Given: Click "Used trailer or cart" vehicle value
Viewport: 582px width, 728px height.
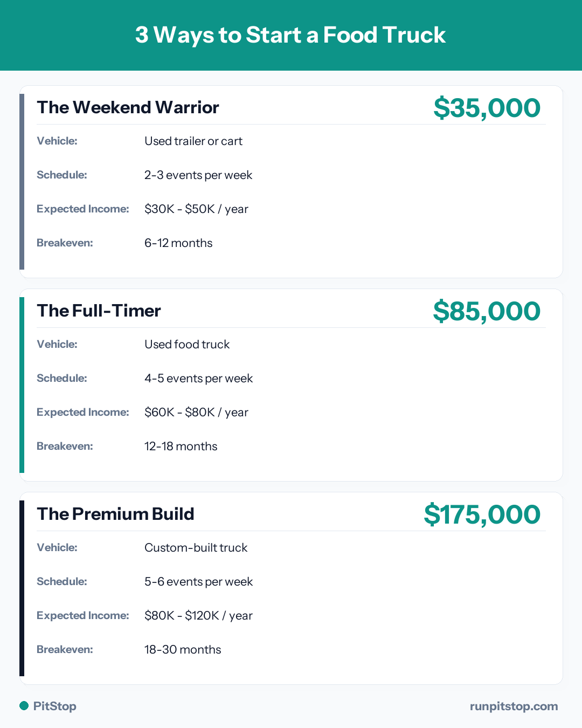Looking at the screenshot, I should point(193,141).
